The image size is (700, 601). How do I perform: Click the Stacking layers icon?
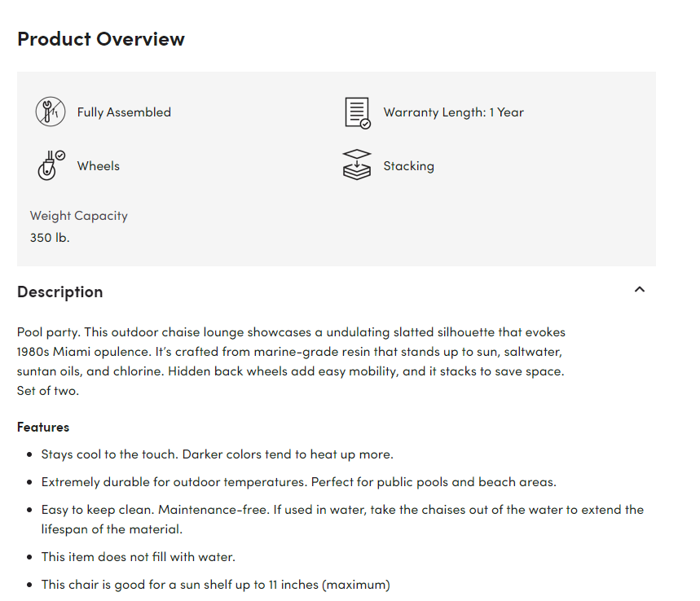pos(357,165)
